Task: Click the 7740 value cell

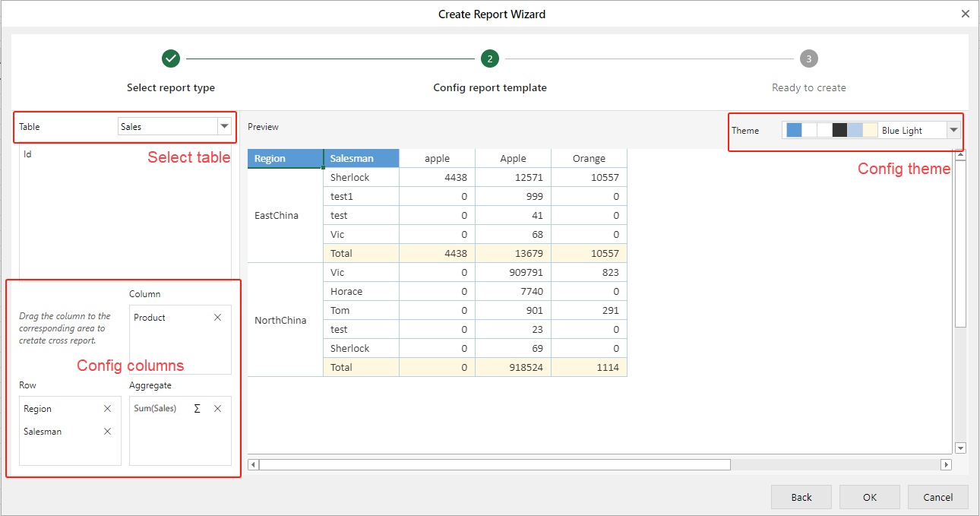Action: click(514, 292)
